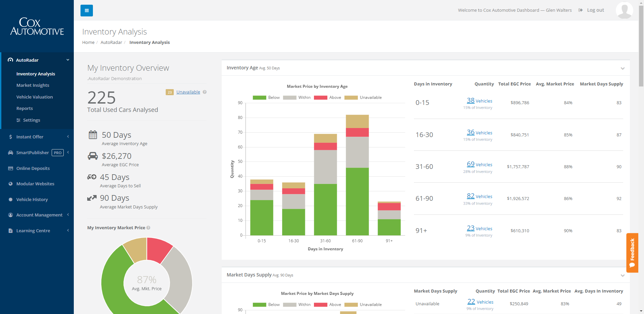Toggle Unavailable series in Market Days Supply legend

[363, 305]
